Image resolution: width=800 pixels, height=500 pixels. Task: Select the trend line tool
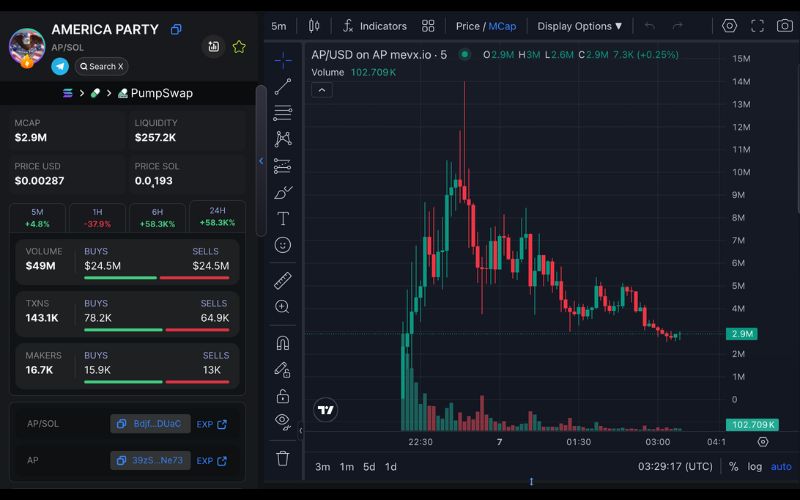(283, 87)
